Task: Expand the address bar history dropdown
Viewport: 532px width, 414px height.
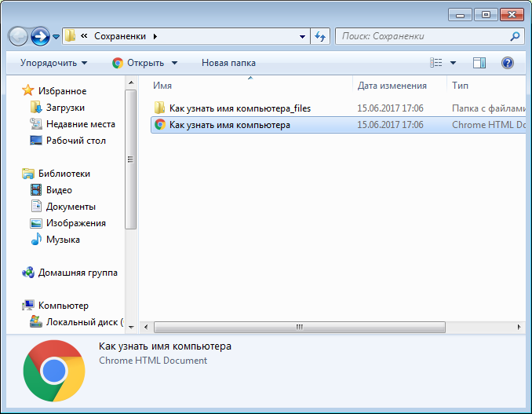Action: [302, 36]
